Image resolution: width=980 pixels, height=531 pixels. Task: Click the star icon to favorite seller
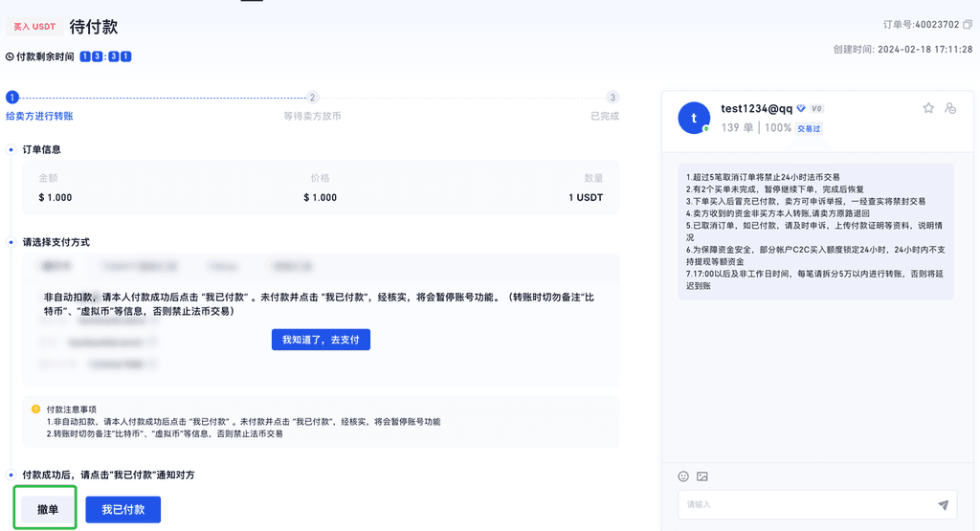tap(927, 108)
